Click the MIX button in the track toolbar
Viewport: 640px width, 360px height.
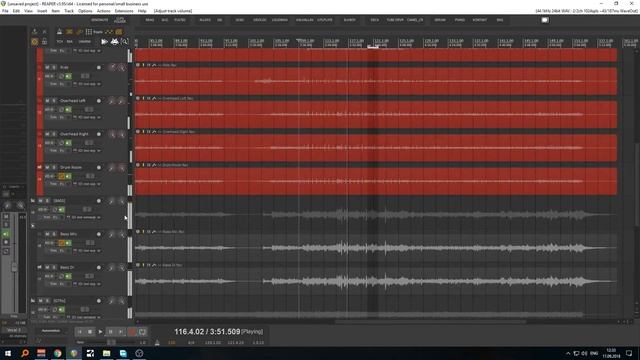click(x=70, y=42)
